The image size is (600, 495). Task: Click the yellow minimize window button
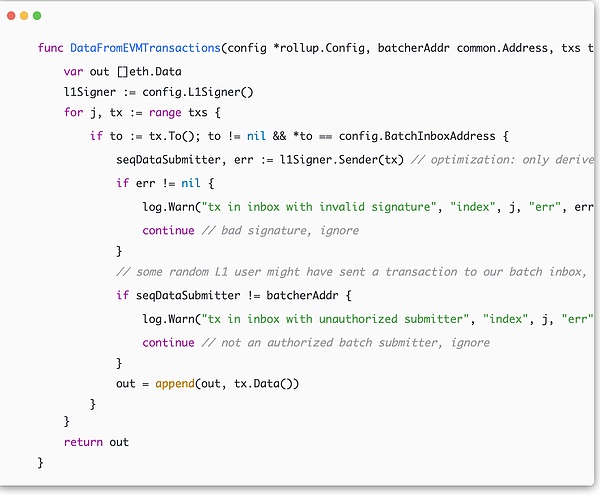point(24,16)
